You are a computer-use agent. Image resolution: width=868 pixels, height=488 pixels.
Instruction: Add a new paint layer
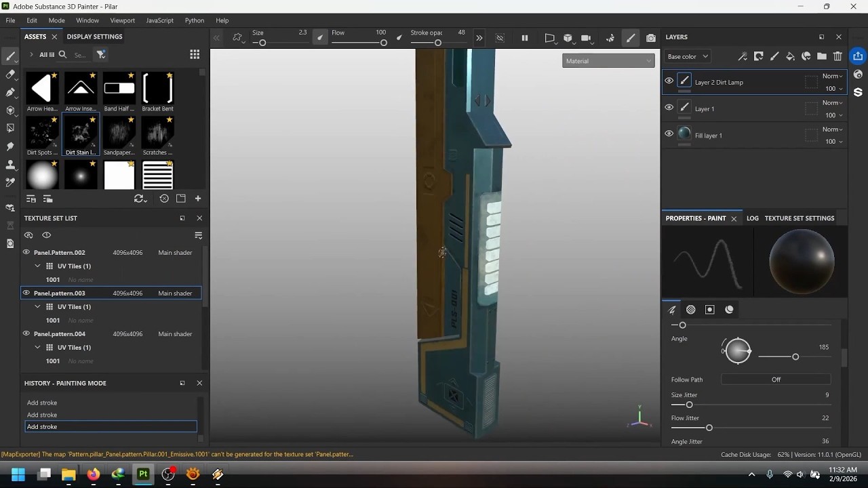[x=774, y=56]
